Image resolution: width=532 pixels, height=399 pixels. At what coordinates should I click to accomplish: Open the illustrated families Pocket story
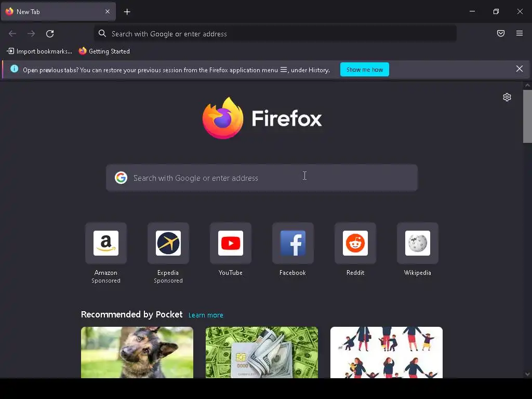(x=387, y=352)
